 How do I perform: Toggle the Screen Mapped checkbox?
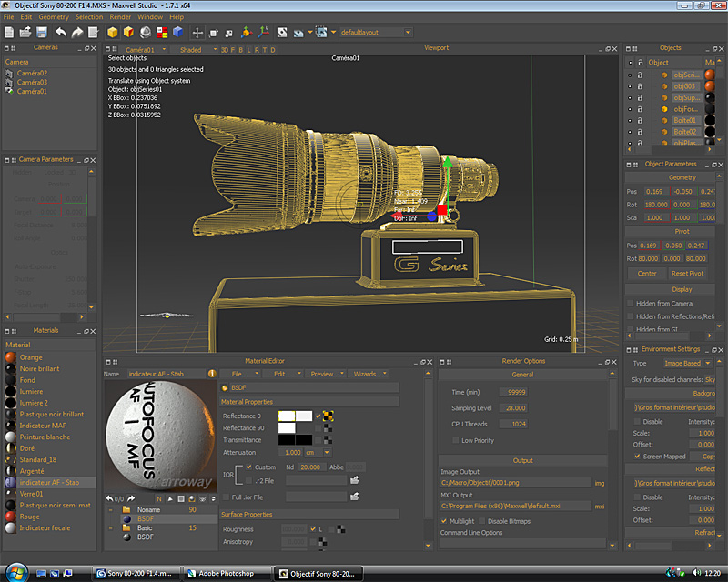click(638, 457)
